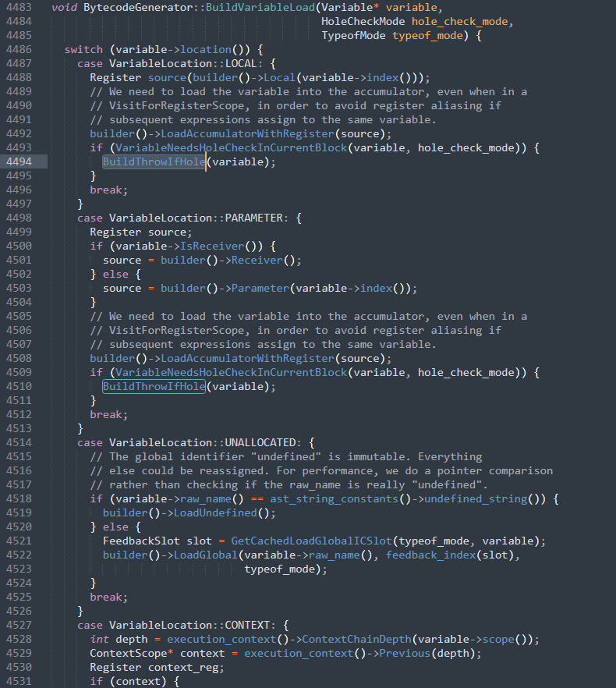
Task: Click ast_string_constants on line 4518
Action: click(x=335, y=499)
